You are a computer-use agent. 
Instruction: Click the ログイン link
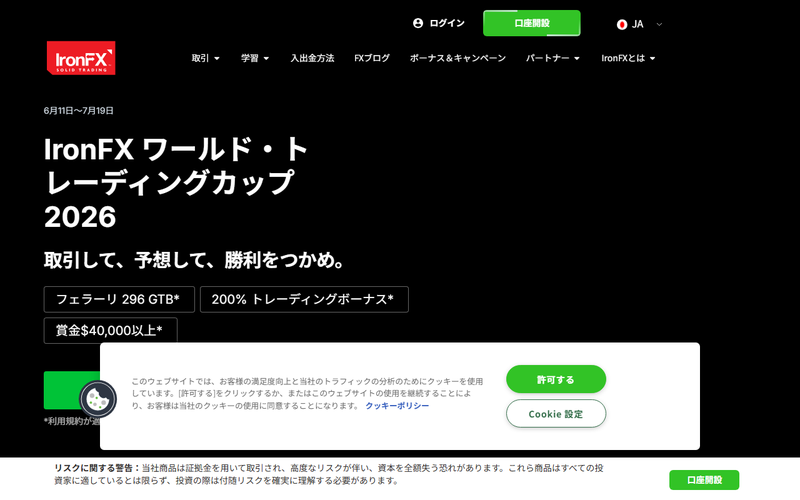[447, 23]
